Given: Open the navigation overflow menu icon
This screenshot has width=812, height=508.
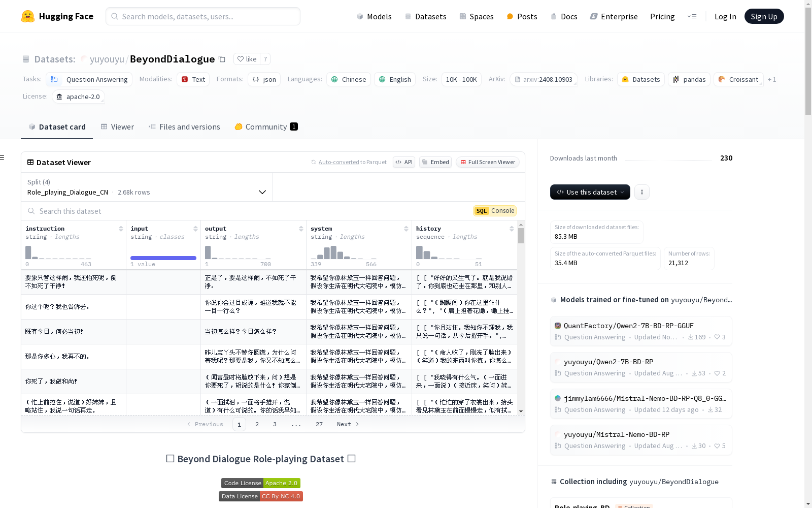Looking at the screenshot, I should [692, 16].
